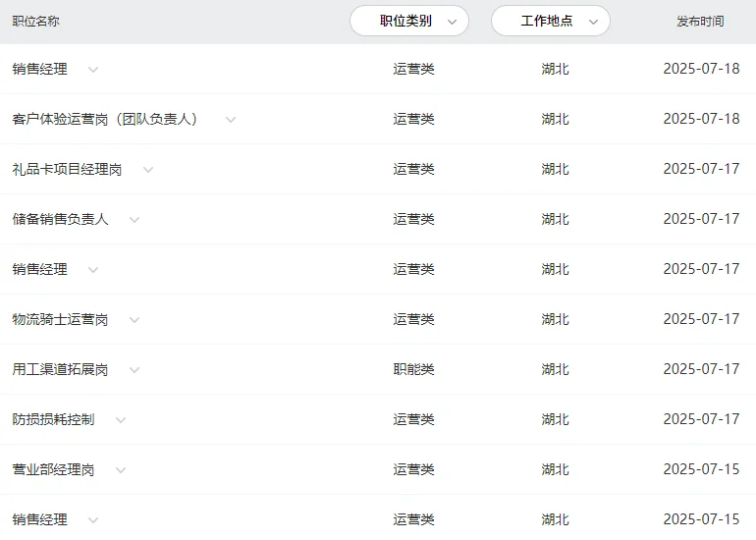Screen dimensions: 756x540
Task: Expand the 礼品卡项目经理岗 chevron
Action: (148, 170)
